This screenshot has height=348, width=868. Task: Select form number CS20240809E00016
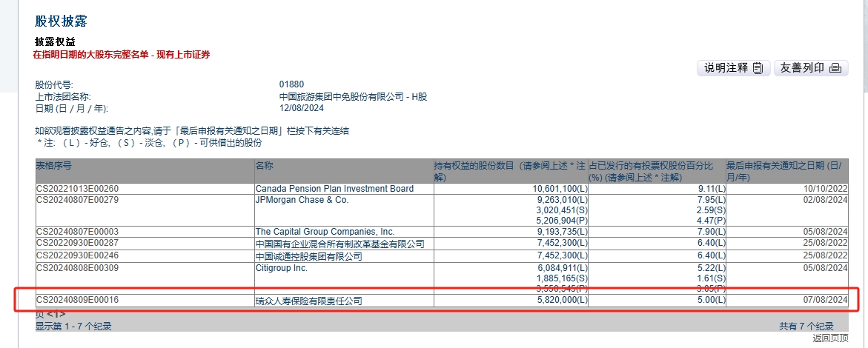click(78, 301)
